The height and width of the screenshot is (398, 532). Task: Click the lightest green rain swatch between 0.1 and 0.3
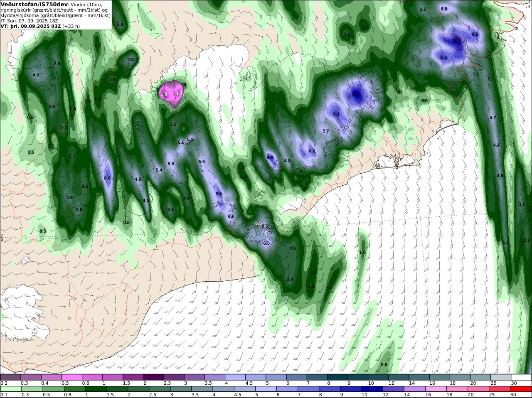(10, 389)
